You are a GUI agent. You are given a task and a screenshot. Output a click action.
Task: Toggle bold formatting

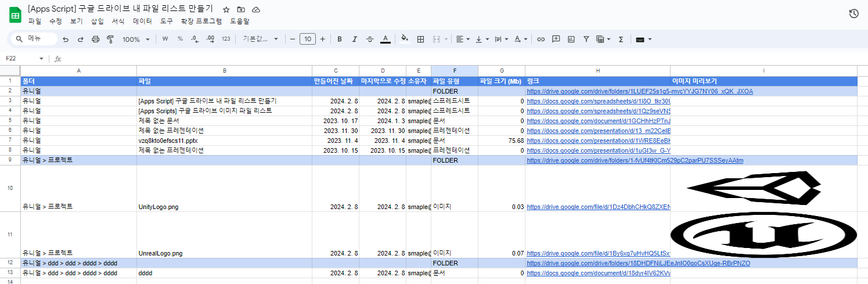(x=340, y=39)
